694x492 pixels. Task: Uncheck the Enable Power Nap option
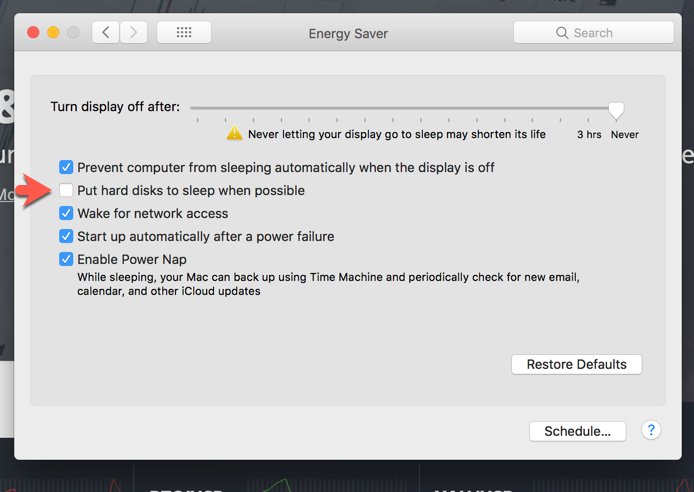pyautogui.click(x=66, y=259)
